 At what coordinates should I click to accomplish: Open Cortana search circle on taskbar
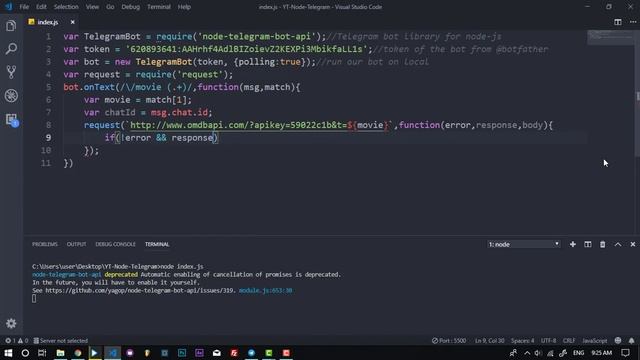click(25, 353)
